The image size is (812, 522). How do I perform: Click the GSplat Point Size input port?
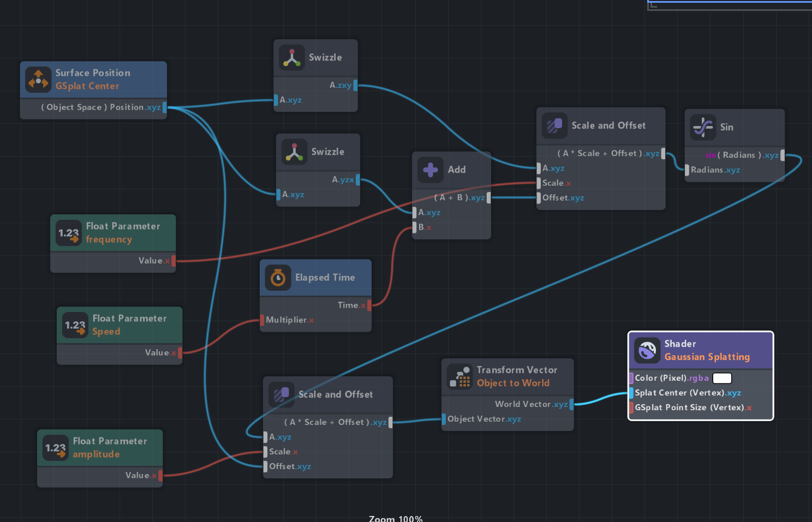pyautogui.click(x=631, y=407)
